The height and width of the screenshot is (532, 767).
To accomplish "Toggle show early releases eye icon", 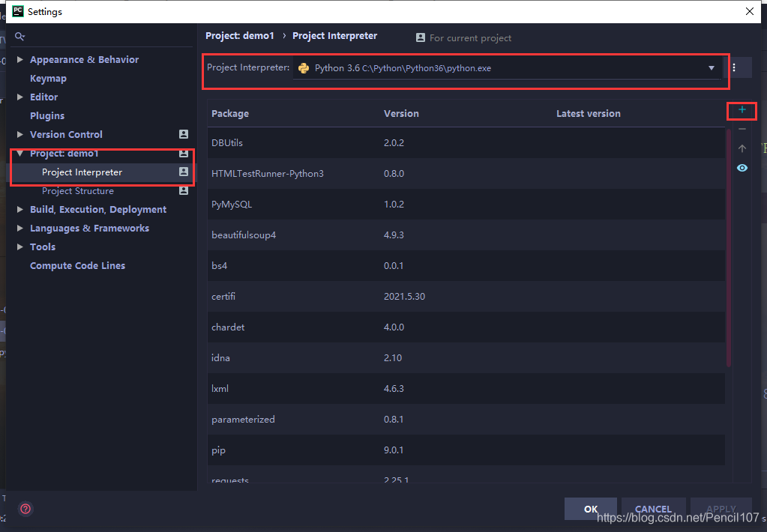I will [x=742, y=168].
